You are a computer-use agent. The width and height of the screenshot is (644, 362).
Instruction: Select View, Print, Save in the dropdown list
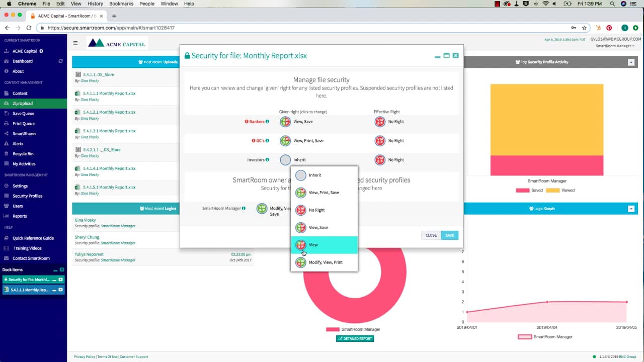[x=325, y=193]
